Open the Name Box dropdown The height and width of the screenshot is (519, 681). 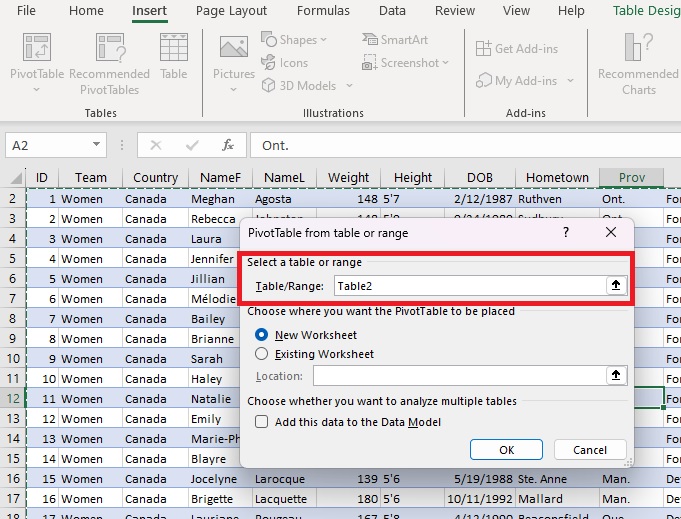coord(96,145)
